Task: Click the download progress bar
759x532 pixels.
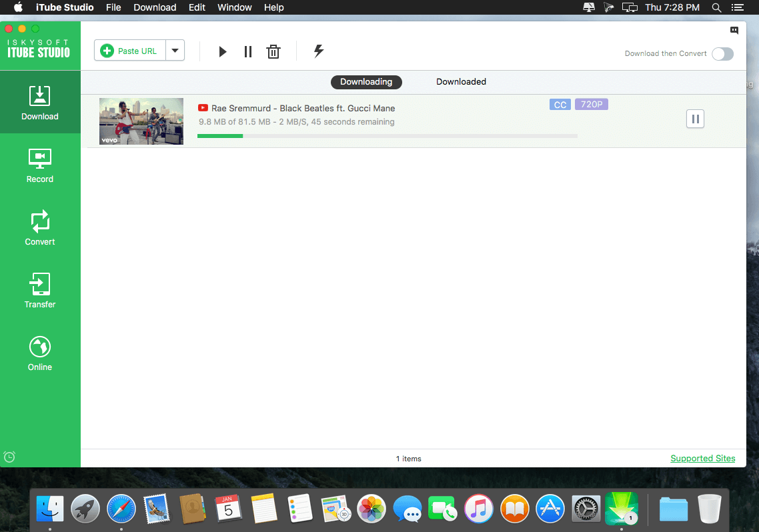Action: point(388,136)
